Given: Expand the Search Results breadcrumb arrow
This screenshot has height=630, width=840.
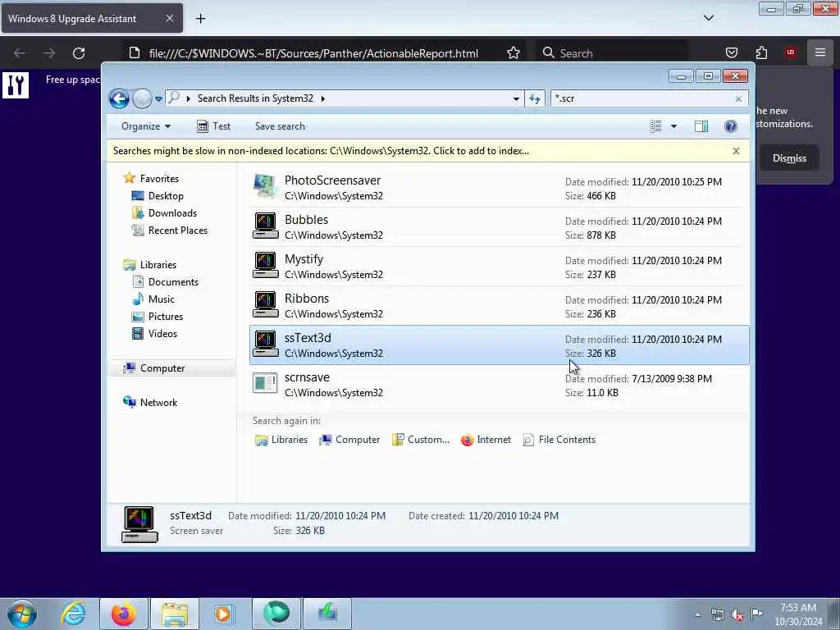Looking at the screenshot, I should click(x=322, y=98).
